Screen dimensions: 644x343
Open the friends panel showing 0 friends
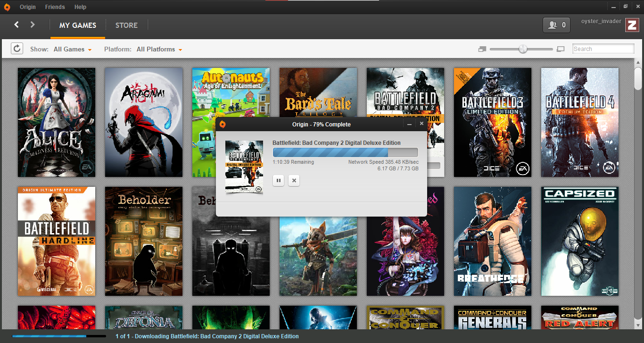point(556,25)
